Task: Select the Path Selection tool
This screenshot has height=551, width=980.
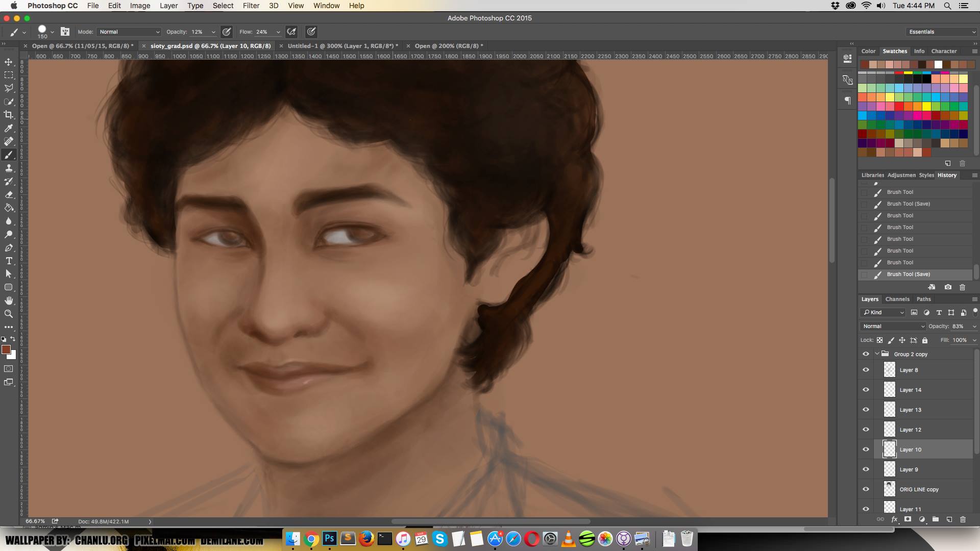Action: pyautogui.click(x=9, y=274)
